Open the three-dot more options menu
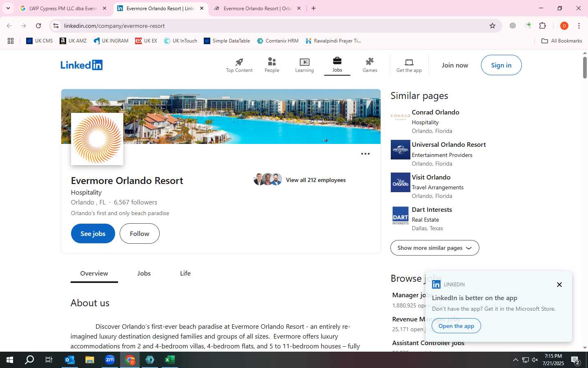The image size is (588, 368). click(365, 154)
